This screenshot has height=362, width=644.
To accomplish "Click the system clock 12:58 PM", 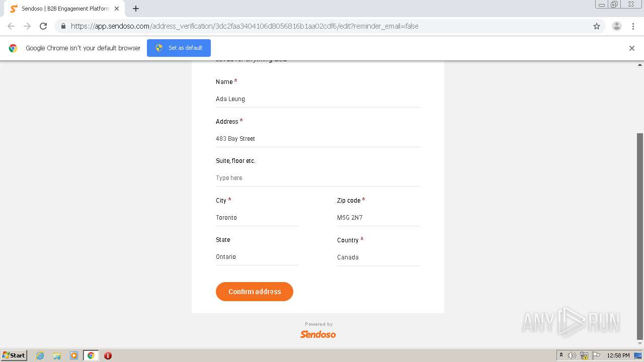I will 618,355.
